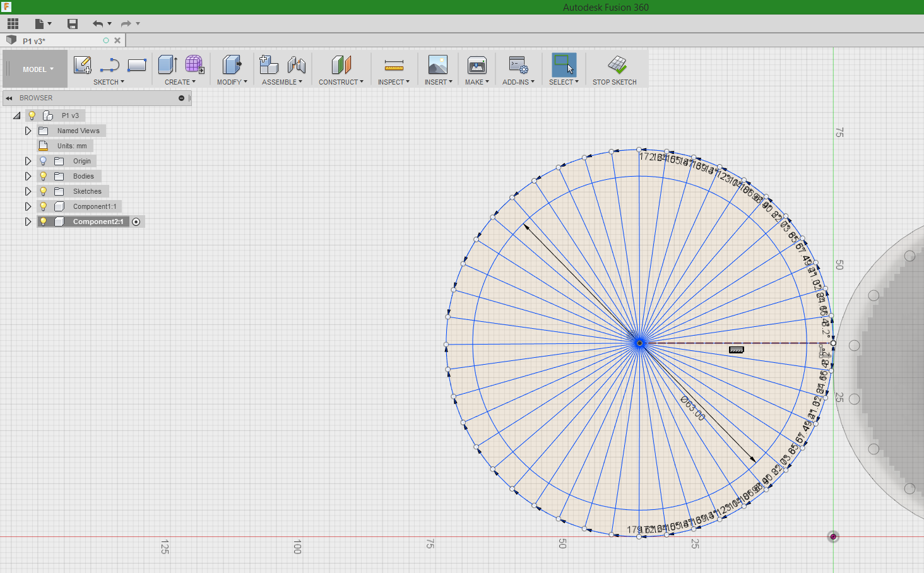Select the Named Views tree item
The image size is (924, 573).
78,131
